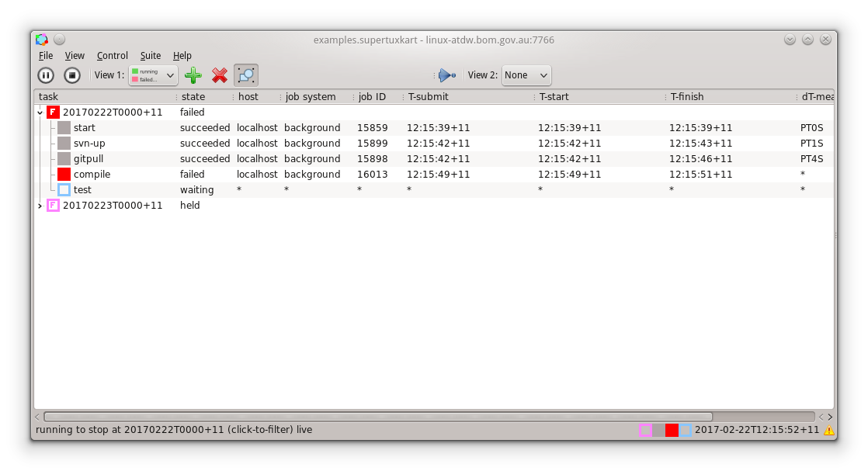Click the status text 'running to stop at 20170222T0000+11'

click(130, 430)
